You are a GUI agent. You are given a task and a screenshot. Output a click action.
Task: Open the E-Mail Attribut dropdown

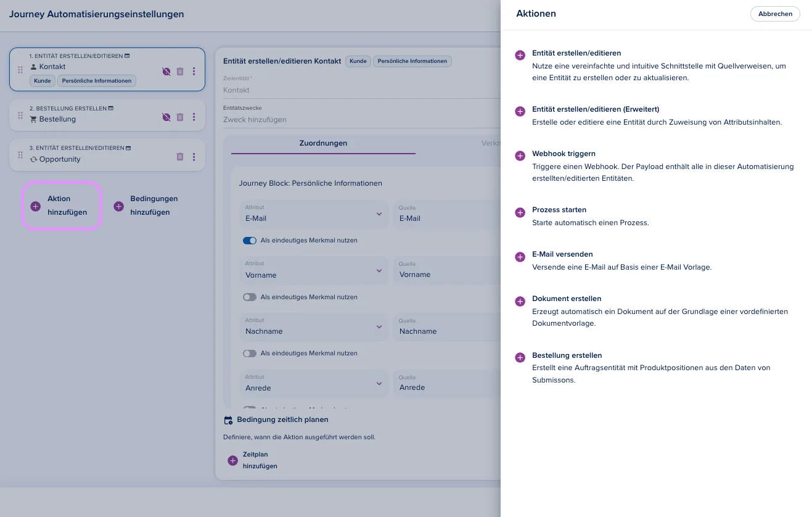click(314, 214)
